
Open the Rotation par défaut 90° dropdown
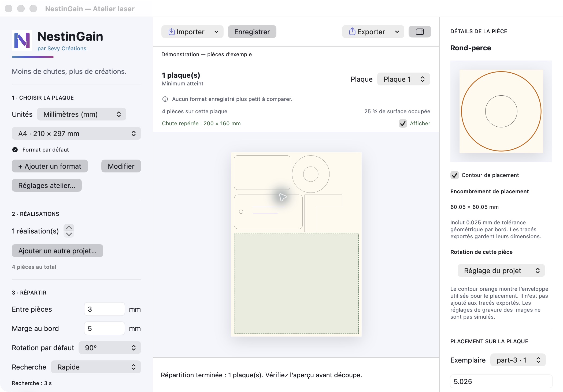click(110, 348)
